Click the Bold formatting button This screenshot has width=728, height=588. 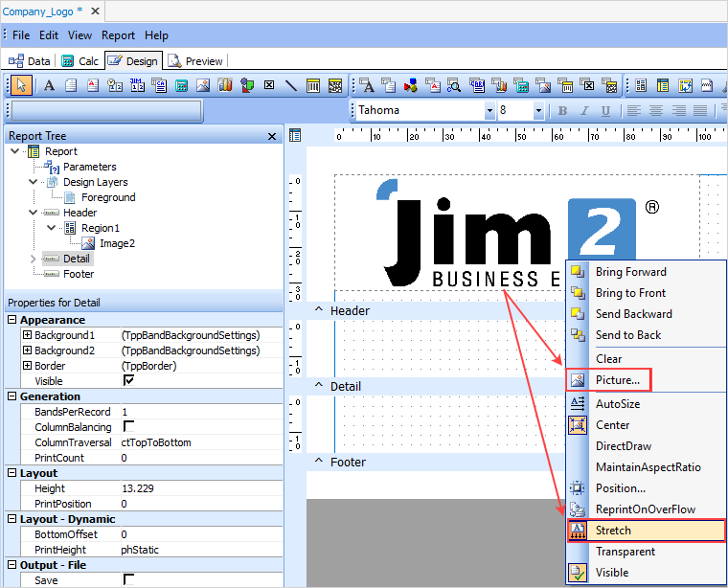562,111
